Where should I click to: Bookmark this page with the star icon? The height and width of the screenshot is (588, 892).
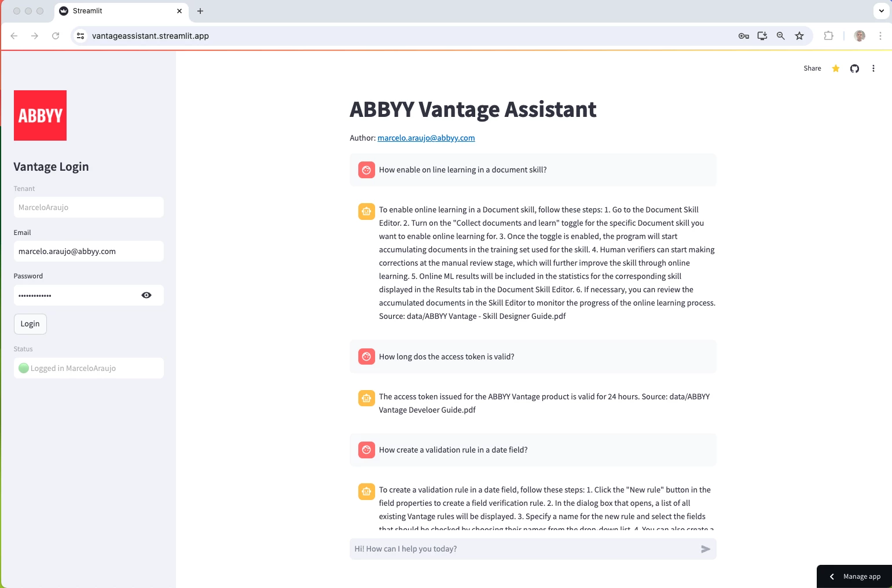coord(799,36)
